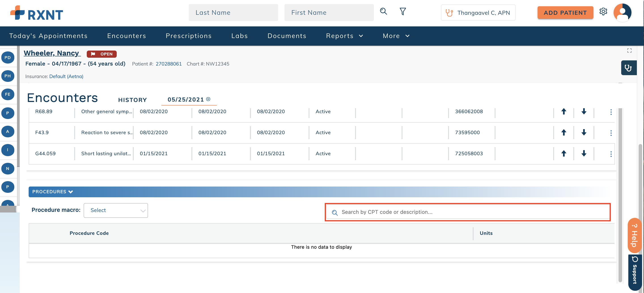Image resolution: width=644 pixels, height=293 pixels.
Task: Move F43.9 diagnosis up
Action: click(563, 132)
